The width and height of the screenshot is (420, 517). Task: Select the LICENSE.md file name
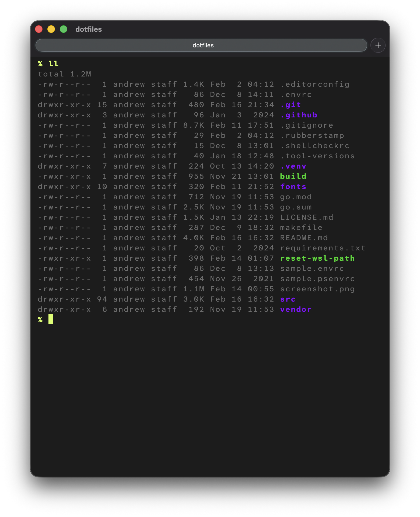307,217
